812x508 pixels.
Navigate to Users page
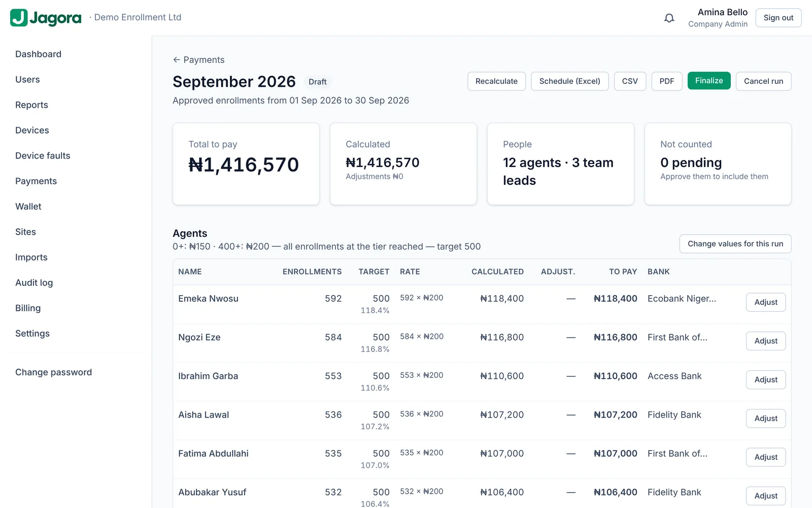(x=27, y=80)
